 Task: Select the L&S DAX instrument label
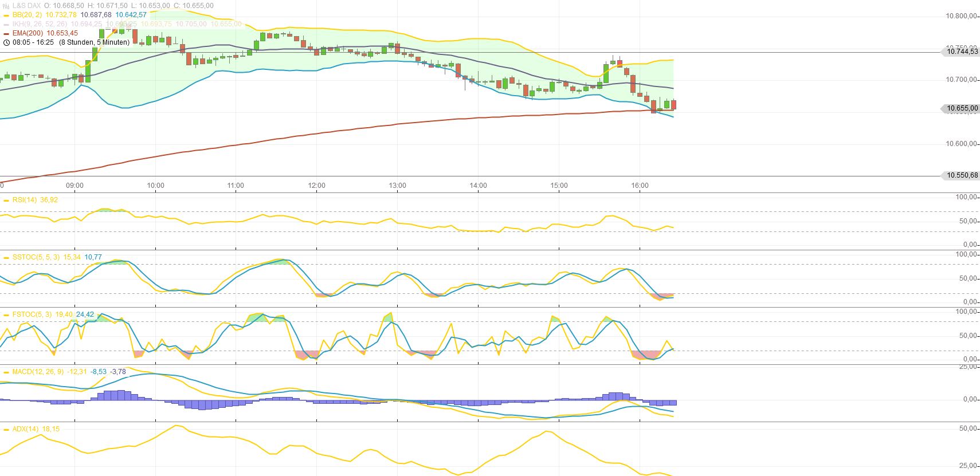[x=26, y=6]
